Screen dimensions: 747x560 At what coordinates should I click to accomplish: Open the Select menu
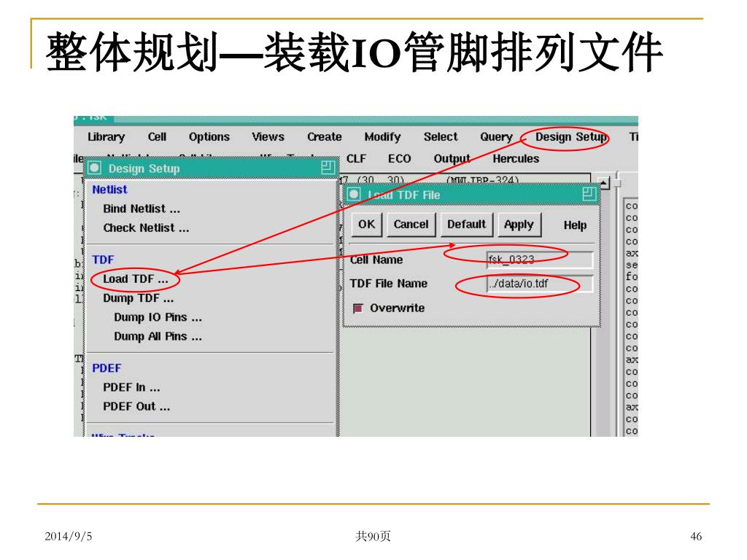click(x=441, y=137)
